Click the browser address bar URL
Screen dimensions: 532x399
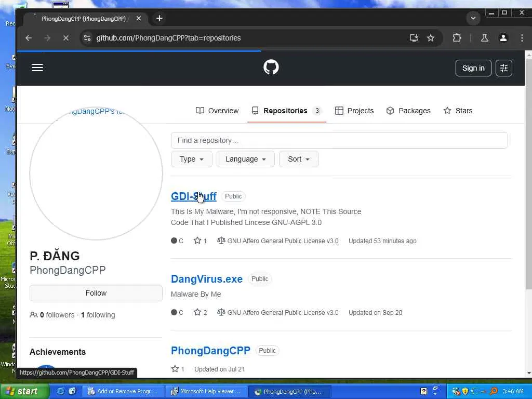[x=169, y=38]
